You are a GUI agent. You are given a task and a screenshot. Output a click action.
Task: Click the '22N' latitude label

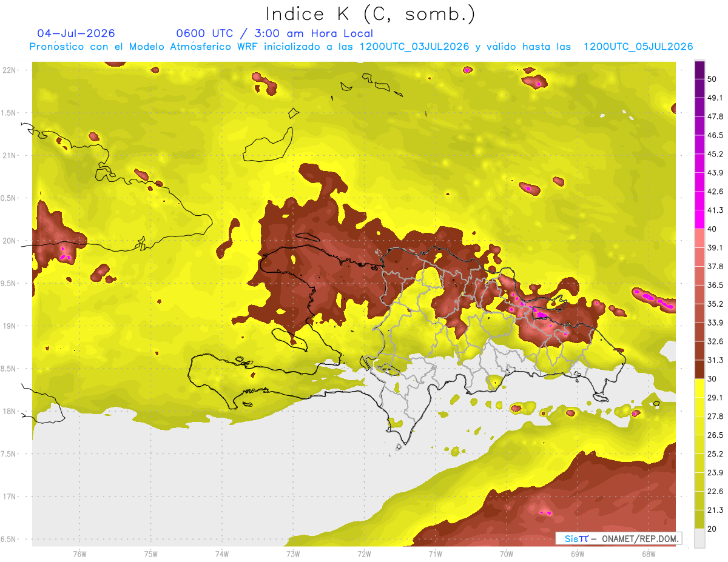click(10, 70)
